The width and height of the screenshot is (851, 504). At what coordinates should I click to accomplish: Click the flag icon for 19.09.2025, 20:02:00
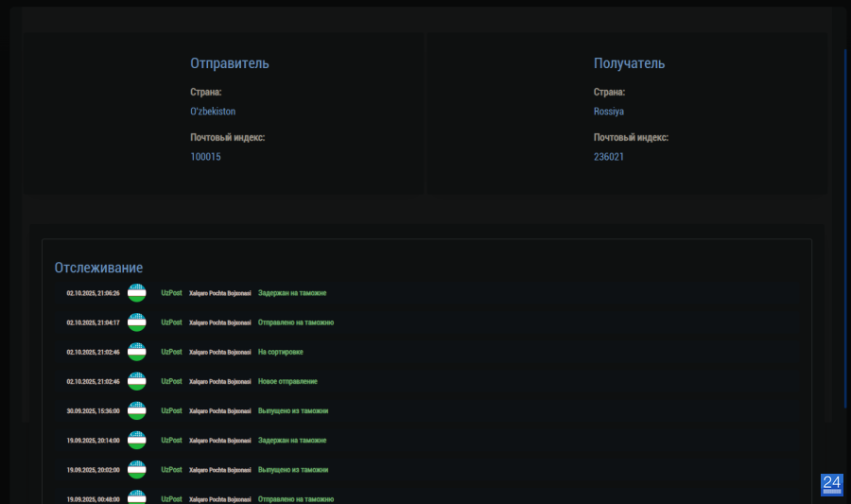tap(137, 470)
